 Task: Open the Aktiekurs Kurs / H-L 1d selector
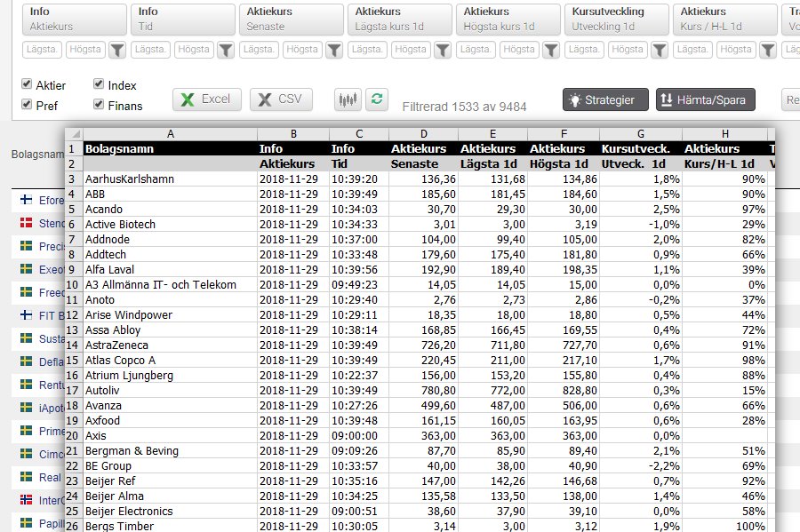pyautogui.click(x=725, y=20)
